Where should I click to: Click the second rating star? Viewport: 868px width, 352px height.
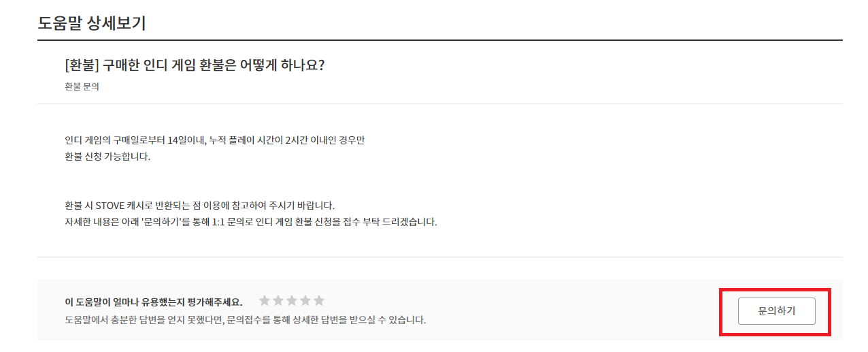[278, 300]
